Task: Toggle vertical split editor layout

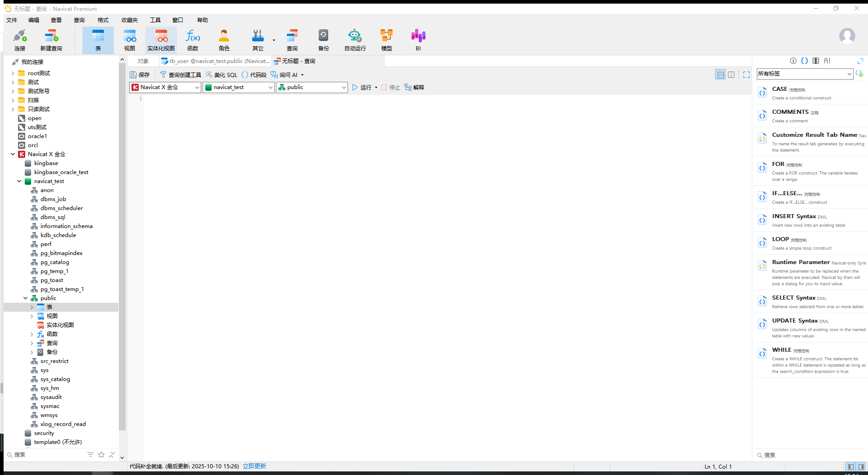Action: pos(731,75)
